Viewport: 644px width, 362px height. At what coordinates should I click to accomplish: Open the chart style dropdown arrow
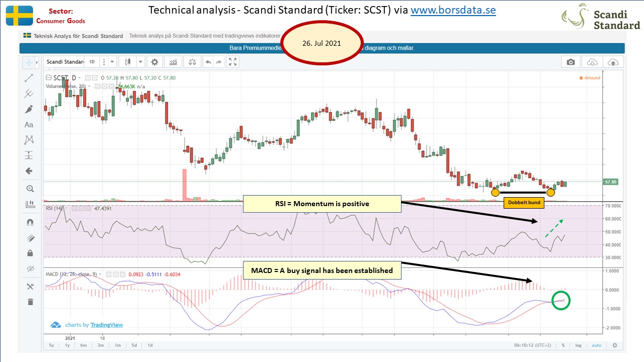tap(140, 62)
